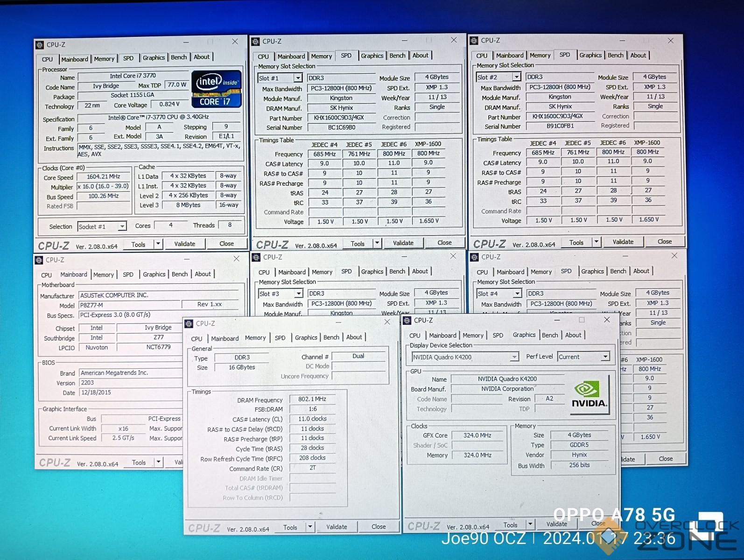Switch to the CPU tab in the Slot #1 window
The image size is (744, 560).
[263, 56]
